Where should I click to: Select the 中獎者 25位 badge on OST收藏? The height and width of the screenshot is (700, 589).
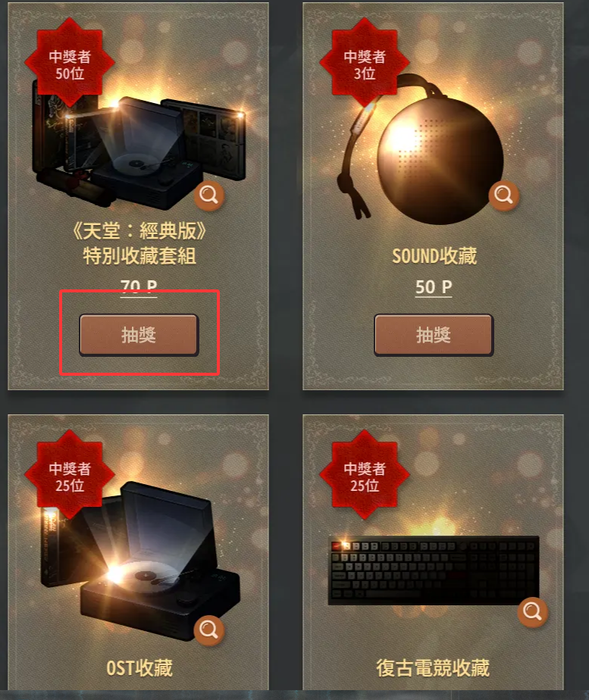[70, 475]
